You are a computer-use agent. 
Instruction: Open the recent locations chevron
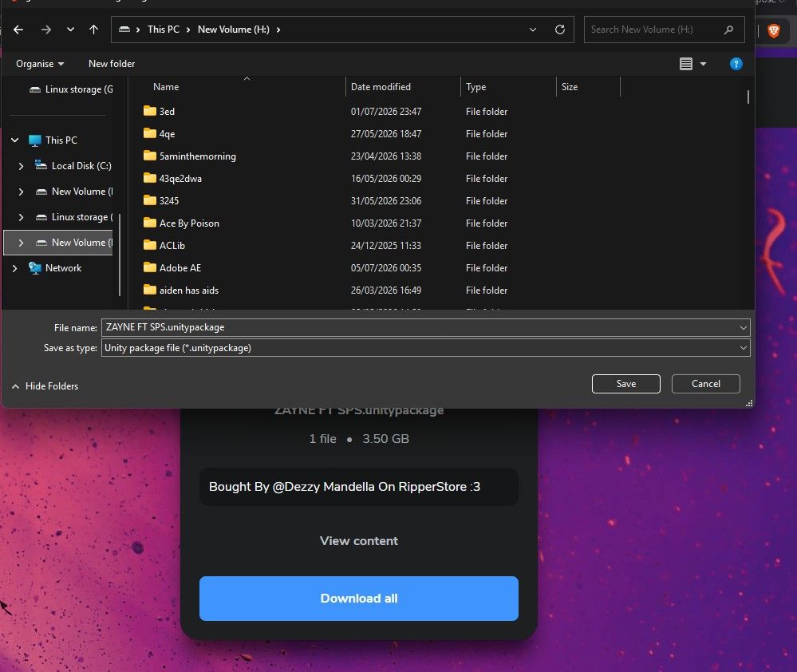coord(70,30)
